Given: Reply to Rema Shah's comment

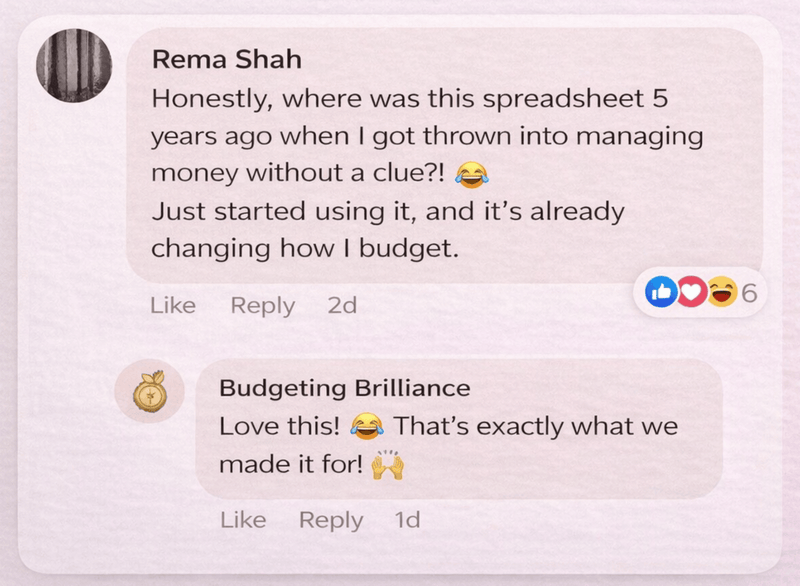Looking at the screenshot, I should [x=262, y=306].
